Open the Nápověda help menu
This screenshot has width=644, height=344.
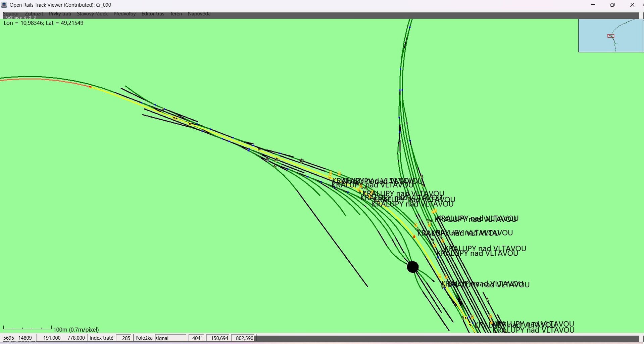click(199, 14)
